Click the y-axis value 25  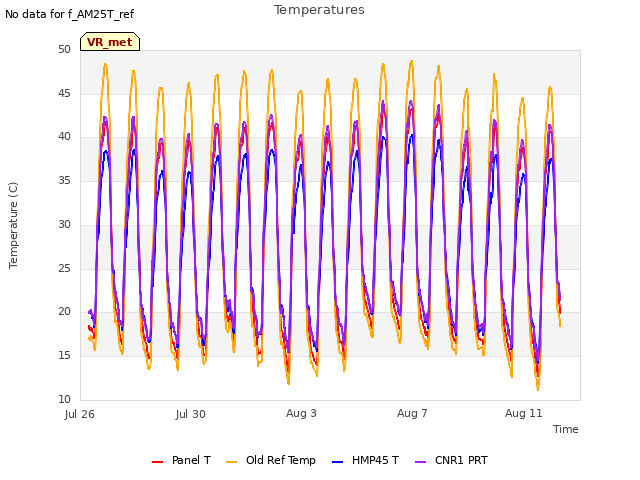[x=64, y=269]
